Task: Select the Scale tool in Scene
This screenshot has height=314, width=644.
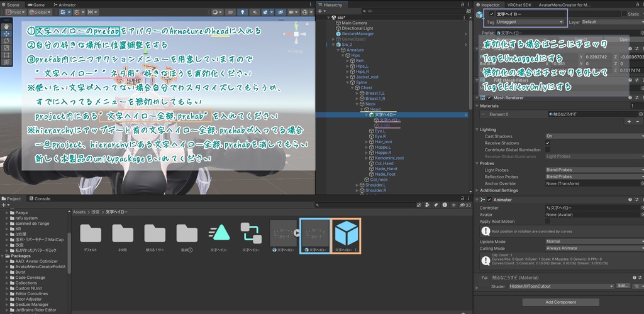Action: tap(6, 48)
